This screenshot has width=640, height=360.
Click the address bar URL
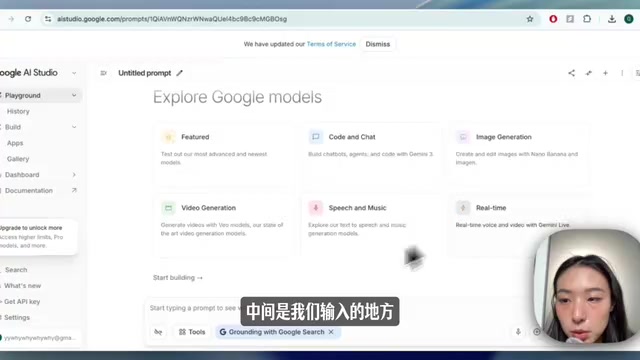pyautogui.click(x=172, y=19)
